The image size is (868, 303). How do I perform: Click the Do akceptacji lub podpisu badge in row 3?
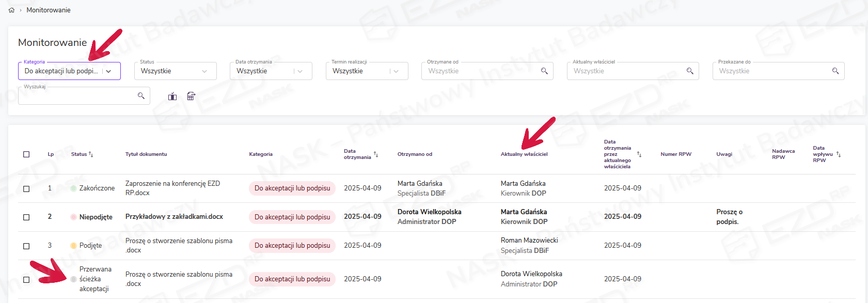(x=292, y=246)
